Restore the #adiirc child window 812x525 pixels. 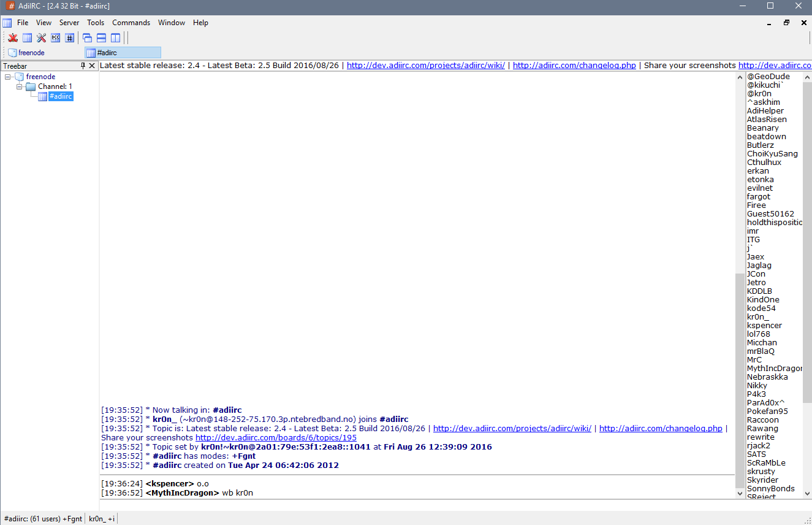click(786, 23)
